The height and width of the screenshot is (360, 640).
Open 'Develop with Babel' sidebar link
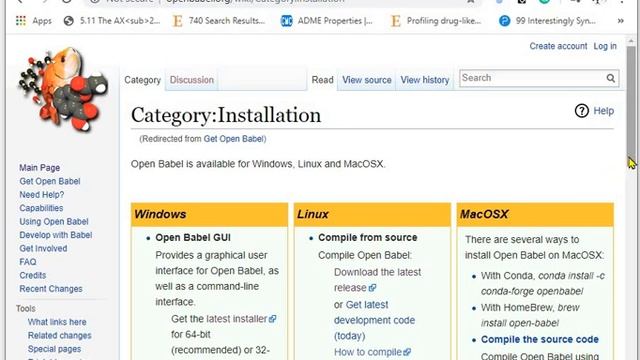pos(56,235)
